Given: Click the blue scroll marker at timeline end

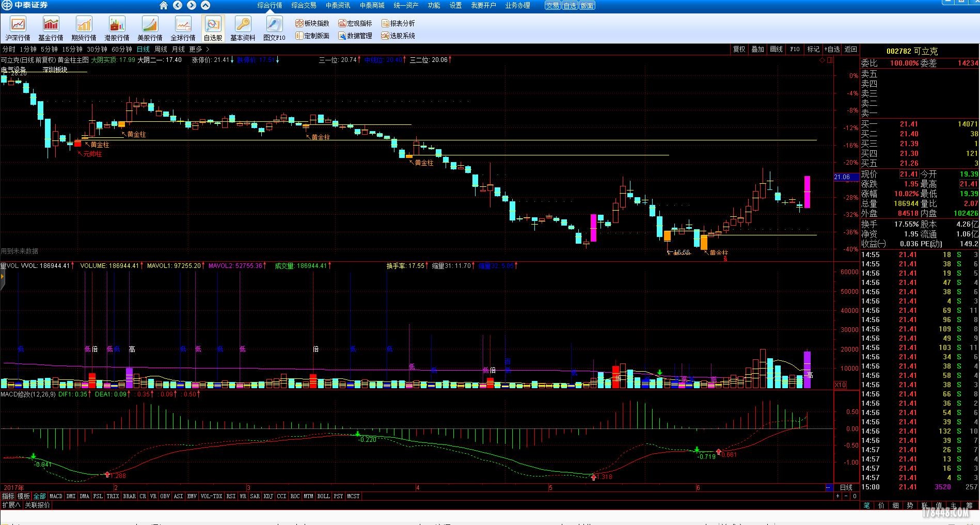Looking at the screenshot, I should pyautogui.click(x=828, y=487).
